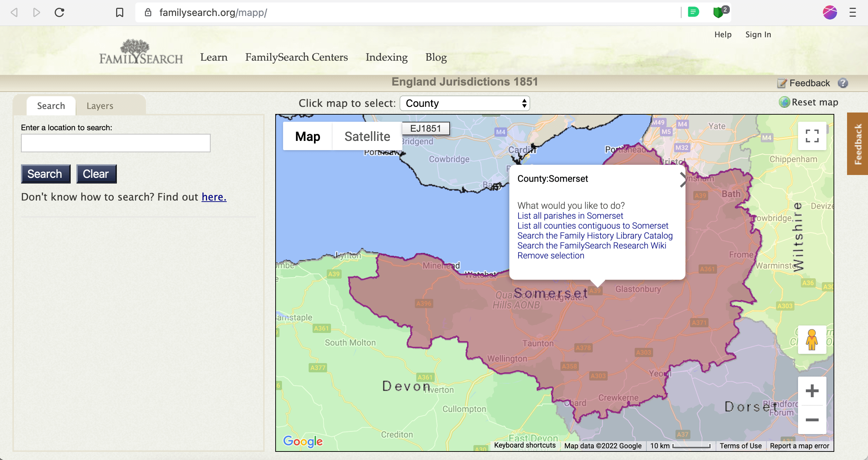Click the Sign In link
The height and width of the screenshot is (460, 868).
[x=758, y=34]
